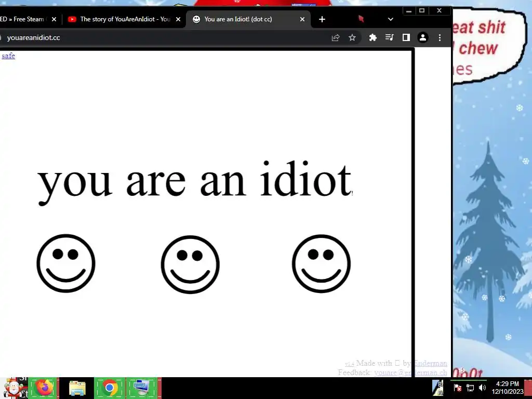Open the 'Enderman' author link in the footer

click(430, 363)
